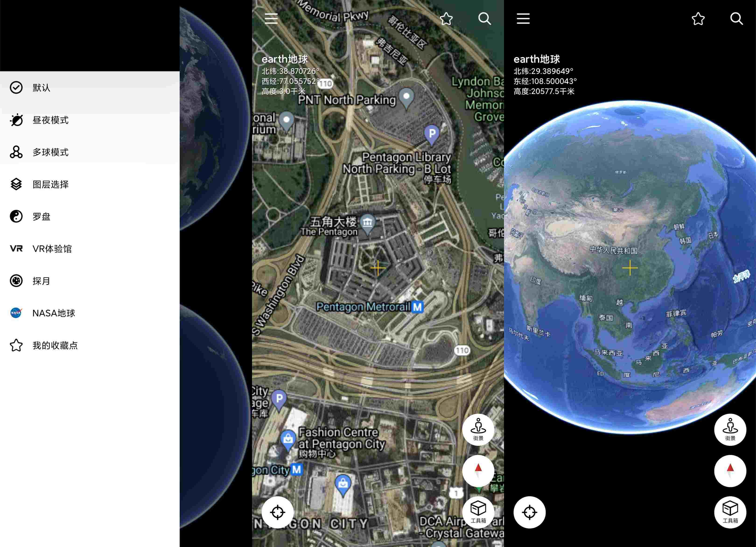This screenshot has width=756, height=547.
Task: Open 探月 moon exploration
Action: (90, 281)
